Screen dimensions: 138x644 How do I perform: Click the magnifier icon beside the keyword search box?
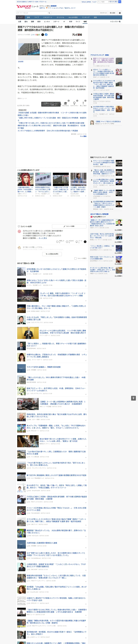(49, 13)
